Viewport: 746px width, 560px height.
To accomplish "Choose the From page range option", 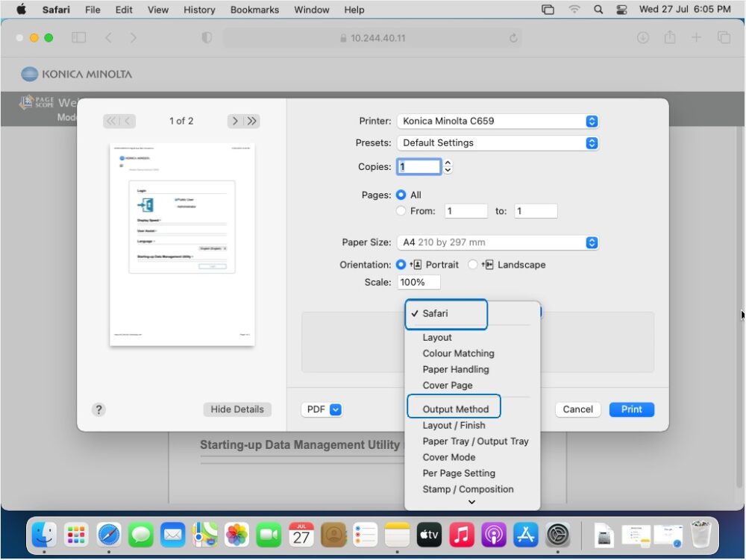I will 401,210.
